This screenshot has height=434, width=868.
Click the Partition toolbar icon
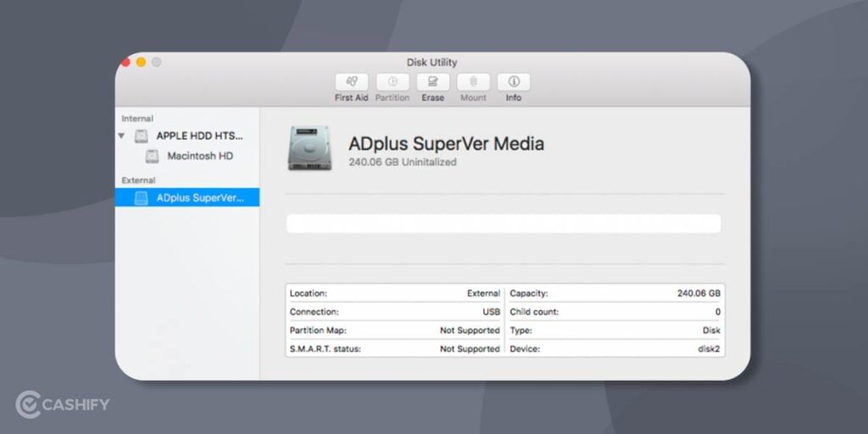click(392, 82)
